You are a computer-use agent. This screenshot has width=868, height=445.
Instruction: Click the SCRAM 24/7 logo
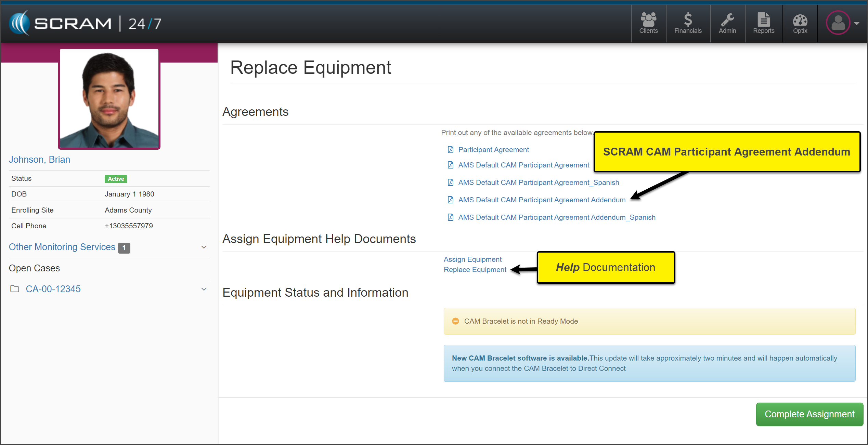[x=85, y=23]
